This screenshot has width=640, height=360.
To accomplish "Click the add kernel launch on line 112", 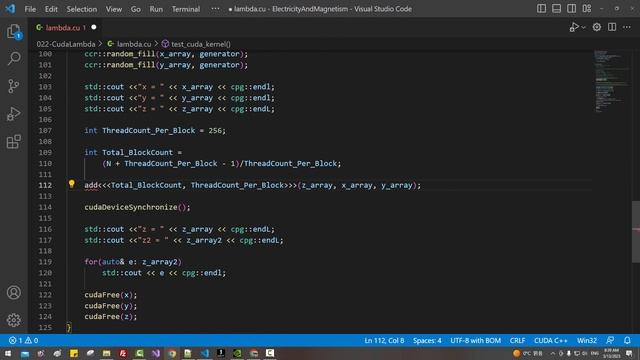I will click(x=91, y=185).
